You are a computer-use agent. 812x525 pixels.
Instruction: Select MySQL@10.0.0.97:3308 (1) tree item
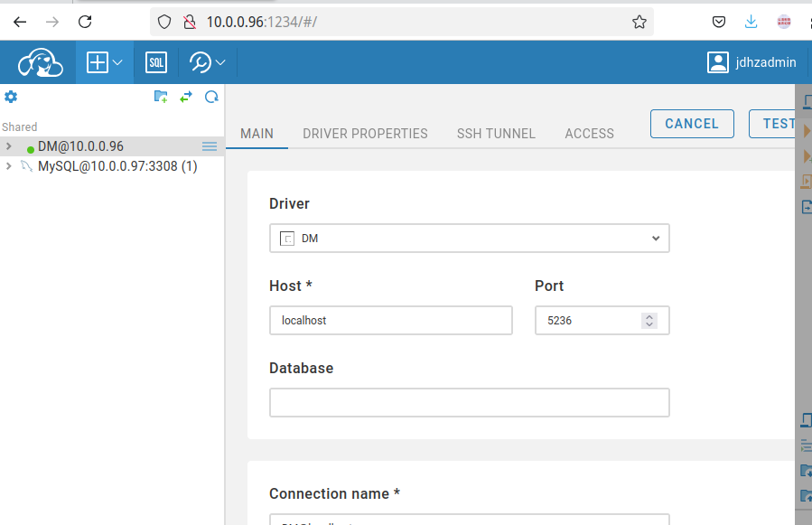(x=117, y=166)
